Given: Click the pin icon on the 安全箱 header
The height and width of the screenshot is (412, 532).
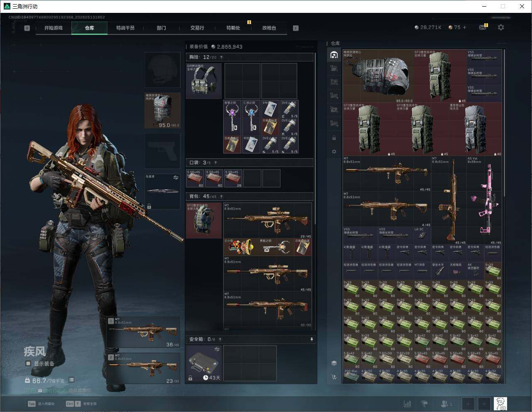Looking at the screenshot, I should 312,339.
